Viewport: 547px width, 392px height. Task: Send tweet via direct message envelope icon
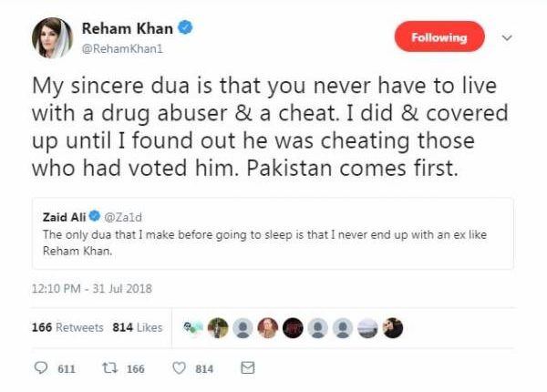pyautogui.click(x=246, y=368)
